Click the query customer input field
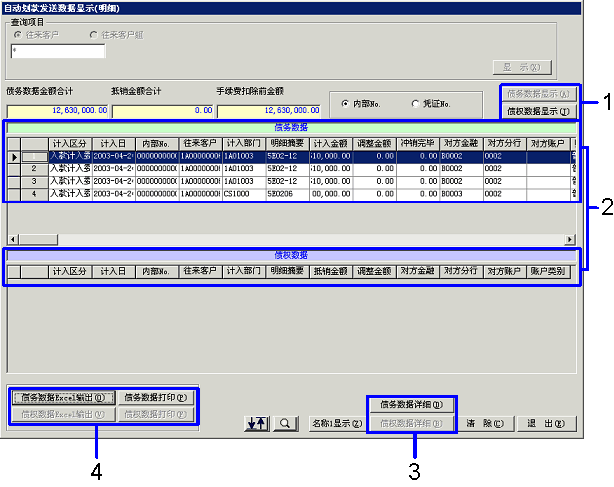This screenshot has width=614, height=487. click(58, 51)
